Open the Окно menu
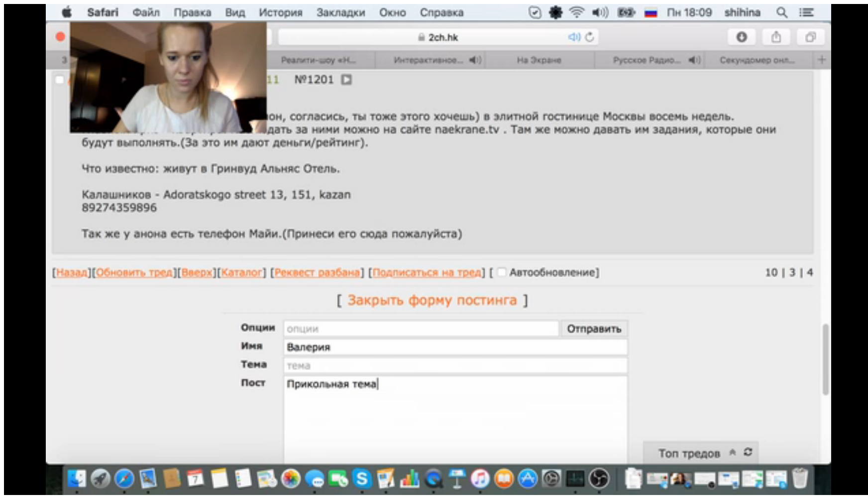This screenshot has height=496, width=868. click(x=393, y=12)
